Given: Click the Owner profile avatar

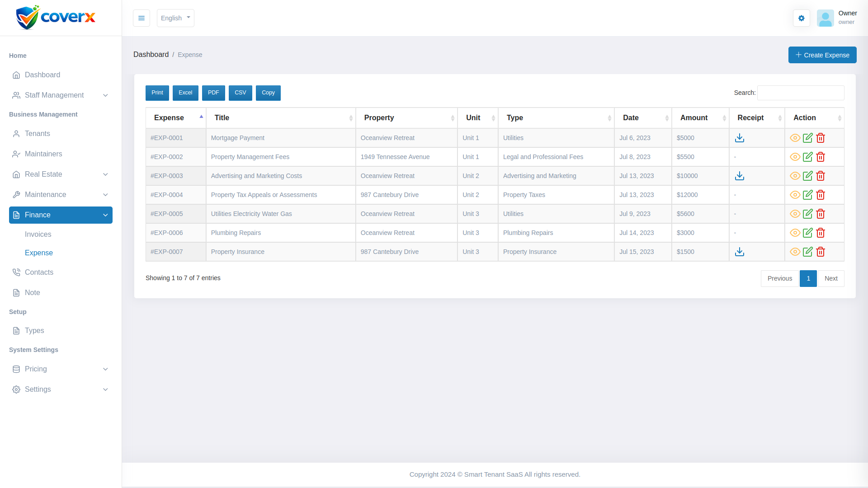Looking at the screenshot, I should [826, 18].
